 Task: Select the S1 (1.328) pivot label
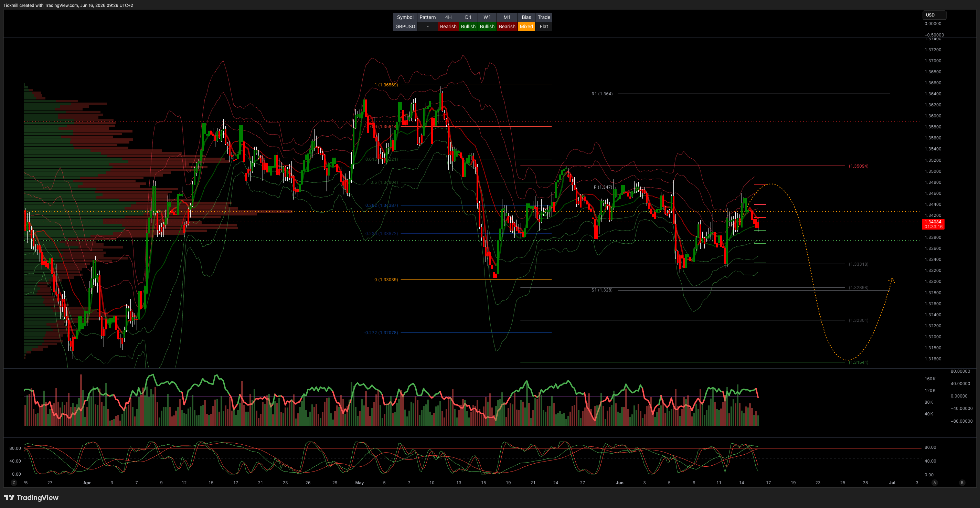[602, 290]
